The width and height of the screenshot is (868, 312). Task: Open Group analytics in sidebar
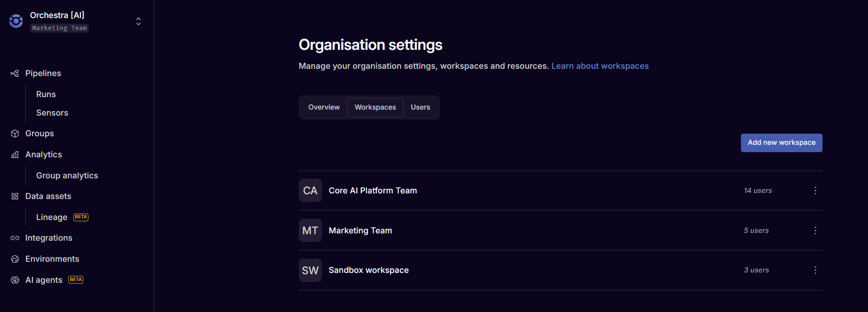[x=67, y=176]
